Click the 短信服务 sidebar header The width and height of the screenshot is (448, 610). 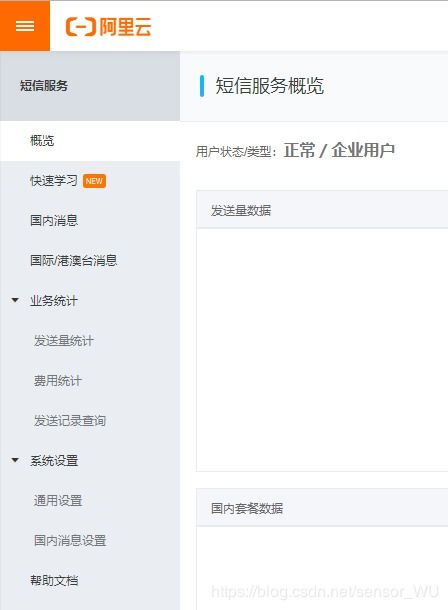[90, 86]
